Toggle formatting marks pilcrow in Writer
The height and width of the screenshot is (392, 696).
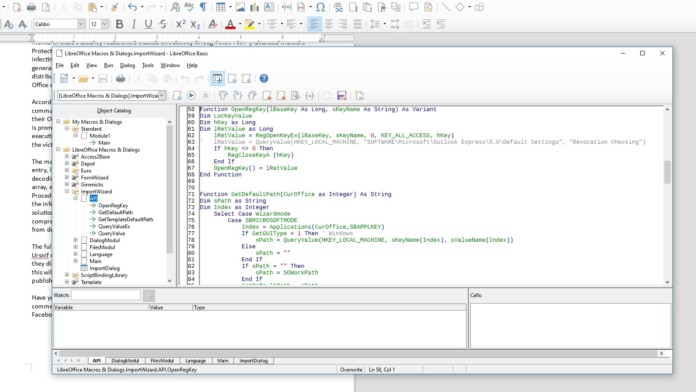(203, 7)
